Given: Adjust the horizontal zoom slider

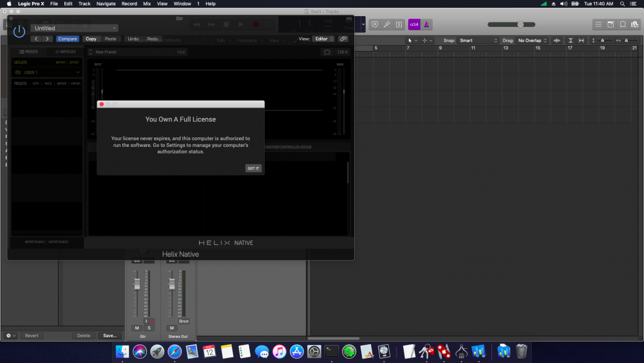Looking at the screenshot, I should (x=627, y=40).
